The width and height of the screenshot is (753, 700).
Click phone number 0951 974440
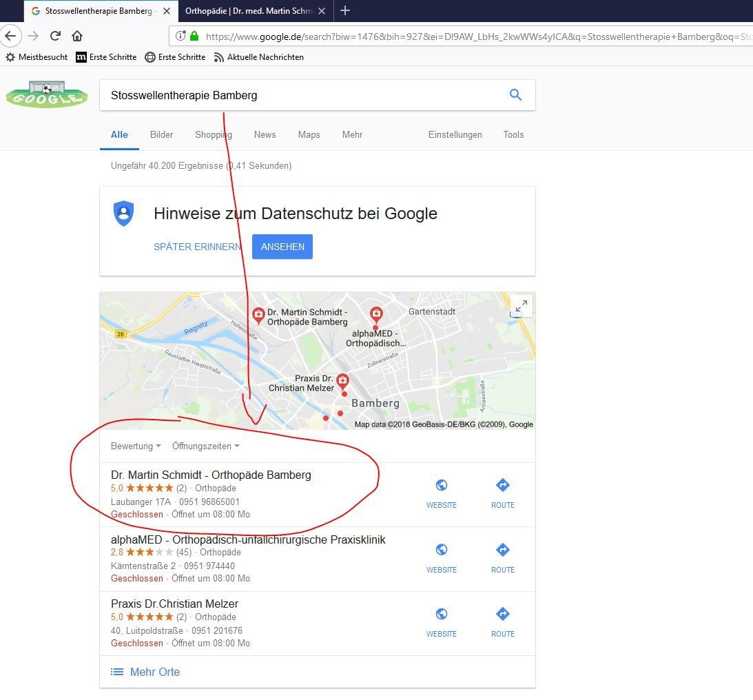coord(209,566)
